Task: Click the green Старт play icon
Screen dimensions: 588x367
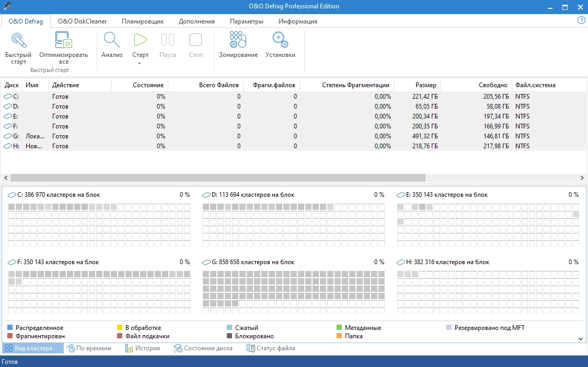Action: tap(140, 40)
